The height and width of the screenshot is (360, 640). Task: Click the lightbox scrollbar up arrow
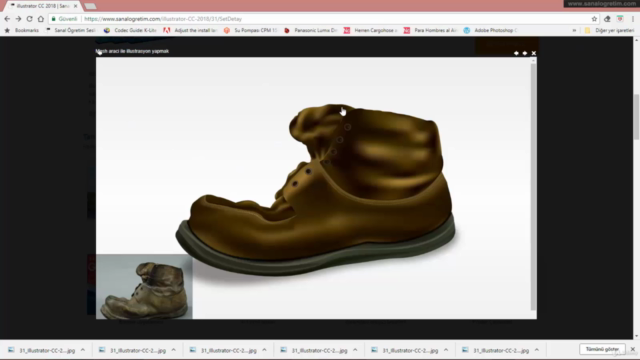tap(533, 60)
